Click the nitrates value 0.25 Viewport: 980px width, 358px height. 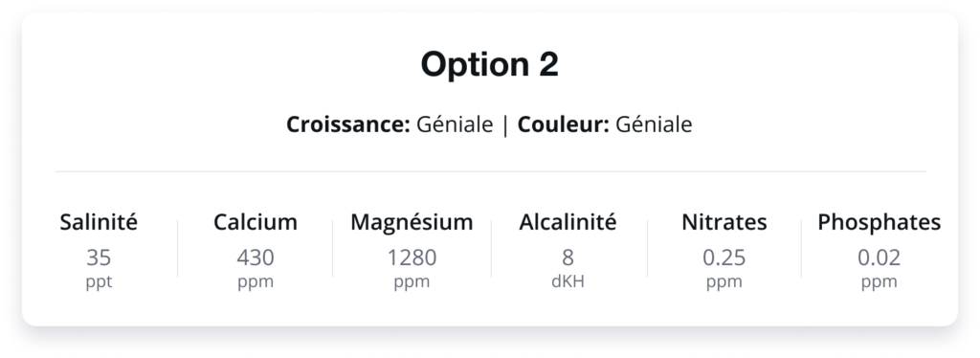(x=724, y=257)
